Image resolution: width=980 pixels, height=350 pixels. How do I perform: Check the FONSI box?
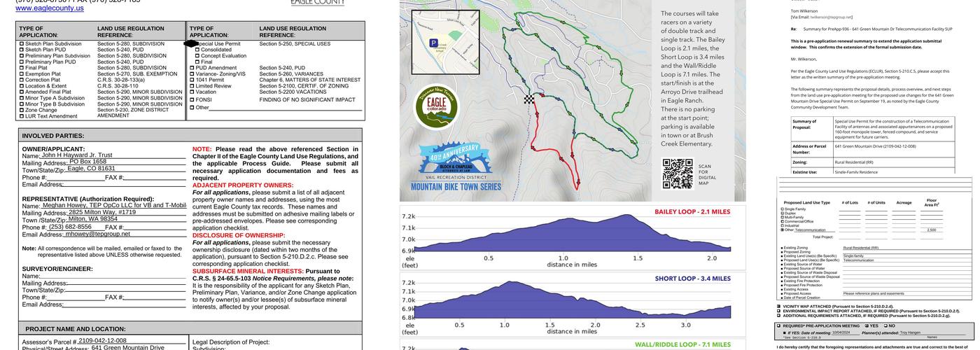(x=192, y=99)
